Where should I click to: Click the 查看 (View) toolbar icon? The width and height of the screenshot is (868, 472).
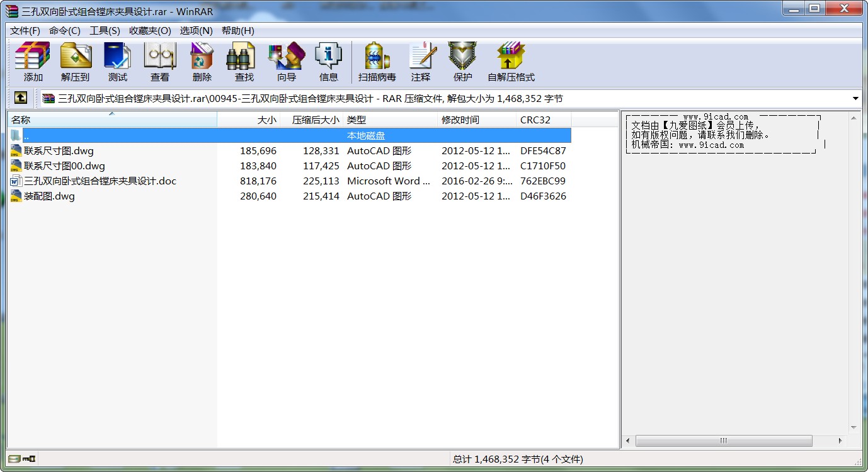tap(160, 56)
